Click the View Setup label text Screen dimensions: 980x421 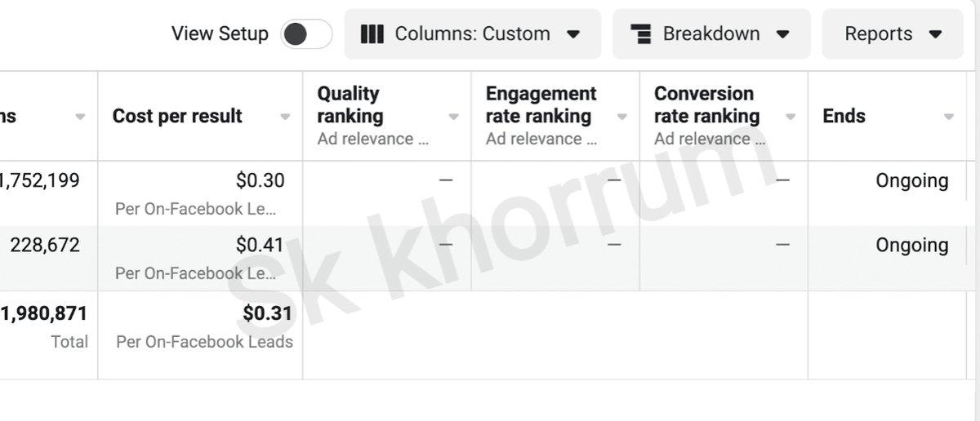pyautogui.click(x=220, y=33)
